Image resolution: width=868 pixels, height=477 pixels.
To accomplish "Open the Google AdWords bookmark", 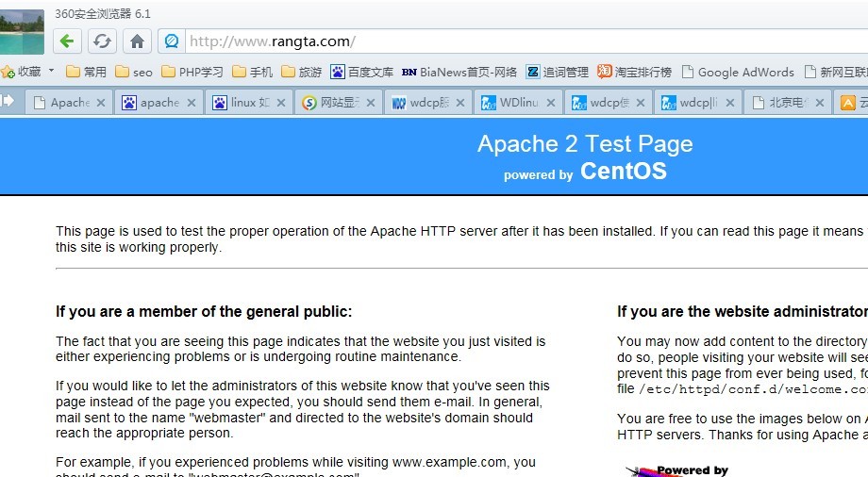I will pos(738,72).
